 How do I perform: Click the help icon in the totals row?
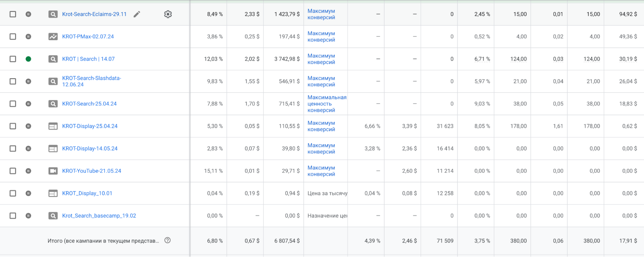(168, 240)
